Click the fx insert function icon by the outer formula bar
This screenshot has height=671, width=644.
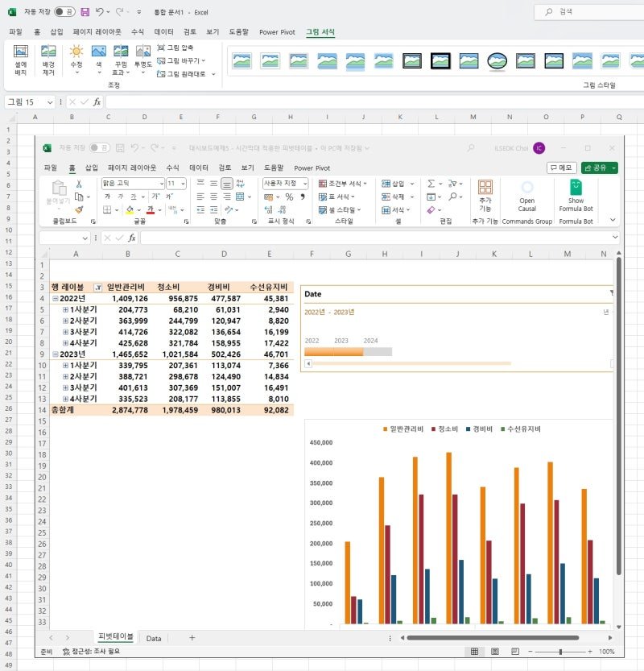click(97, 101)
